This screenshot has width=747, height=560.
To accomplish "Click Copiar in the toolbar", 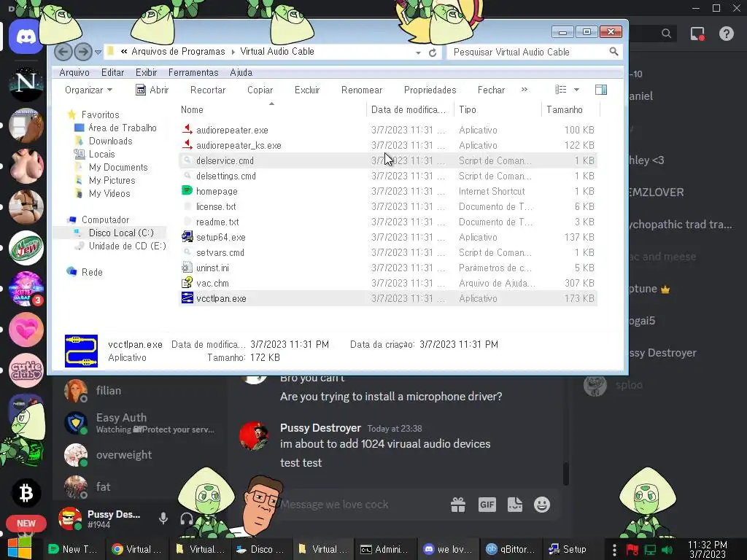I will (x=260, y=90).
